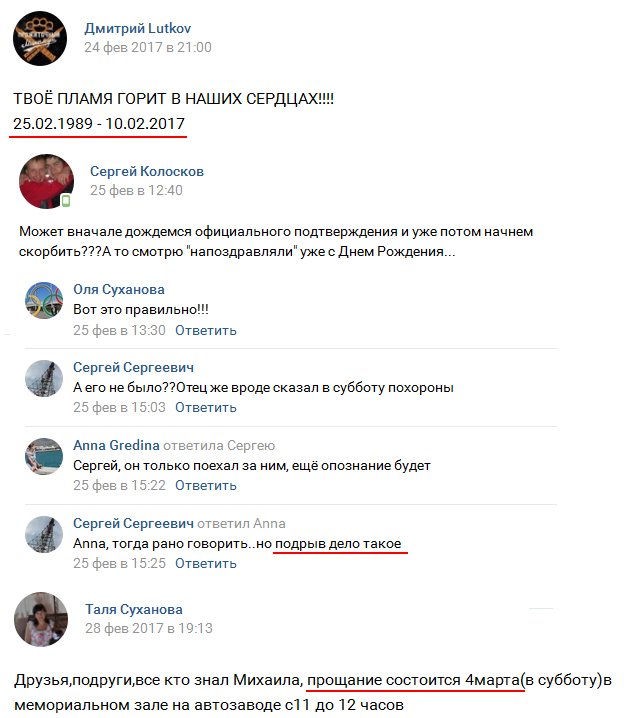The image size is (629, 718).
Task: Open Anna Gredina name link
Action: point(116,445)
